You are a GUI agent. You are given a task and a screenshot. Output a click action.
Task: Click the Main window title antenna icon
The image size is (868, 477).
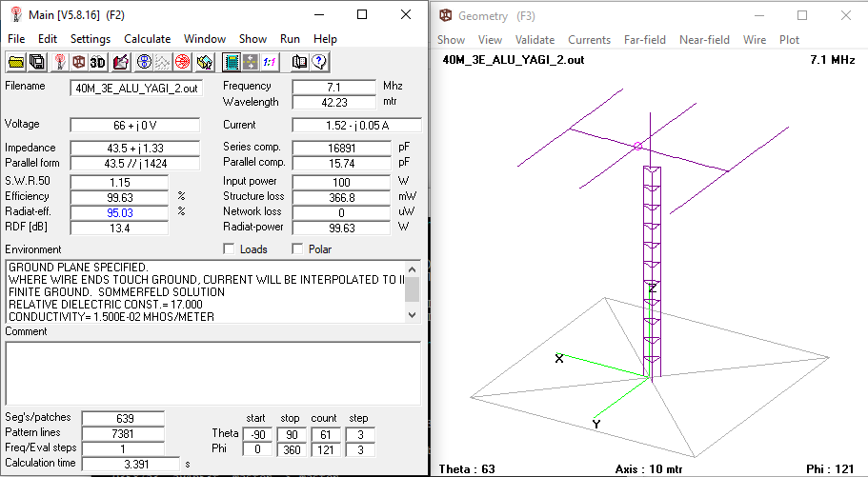[16, 15]
